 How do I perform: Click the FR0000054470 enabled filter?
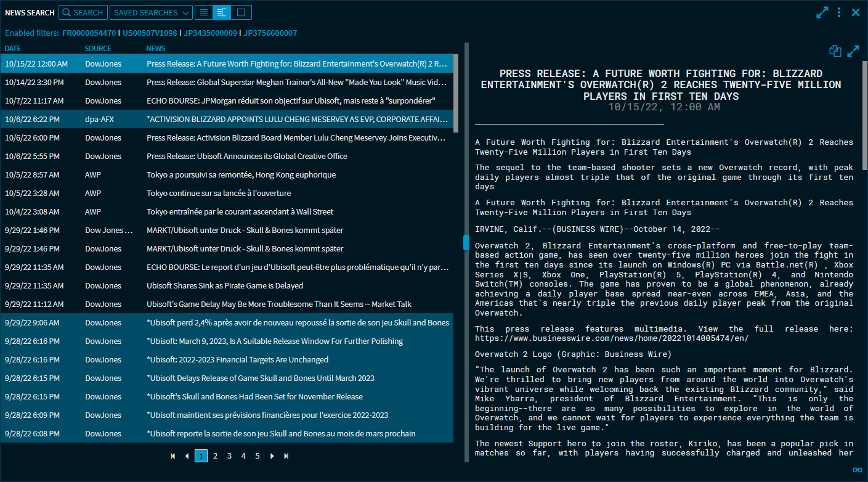click(89, 33)
